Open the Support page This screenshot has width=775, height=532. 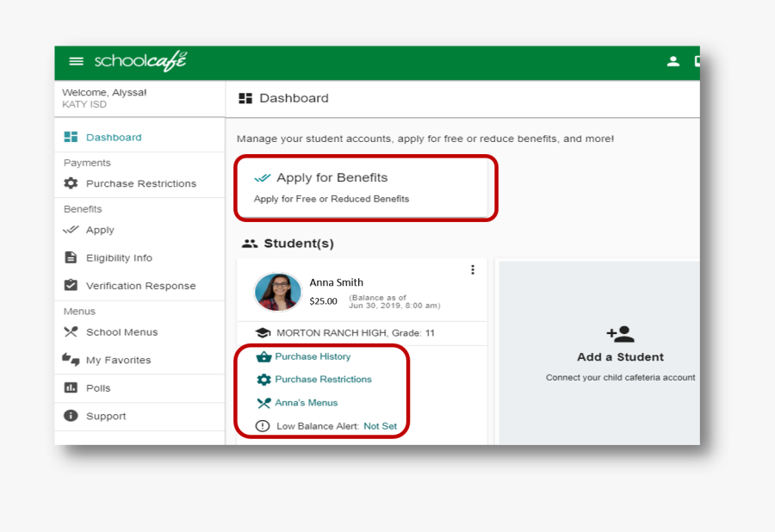click(105, 417)
